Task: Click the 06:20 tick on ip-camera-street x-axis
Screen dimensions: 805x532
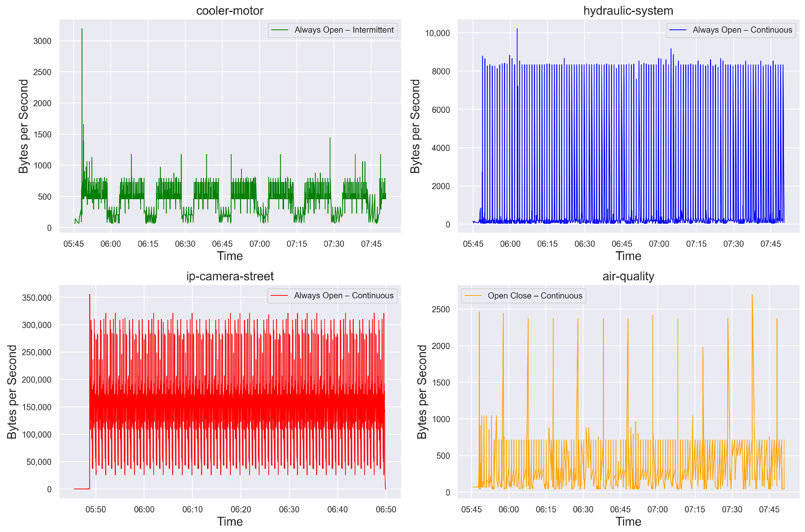Action: tap(241, 510)
